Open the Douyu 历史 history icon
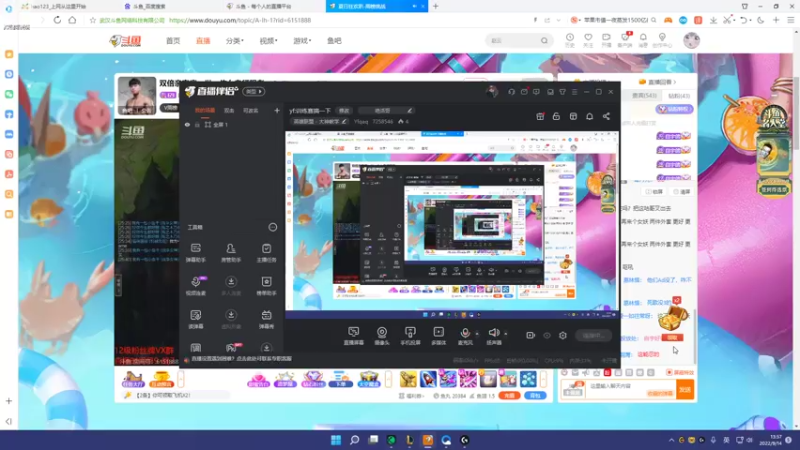Screen dimensions: 800x450 (x=570, y=40)
